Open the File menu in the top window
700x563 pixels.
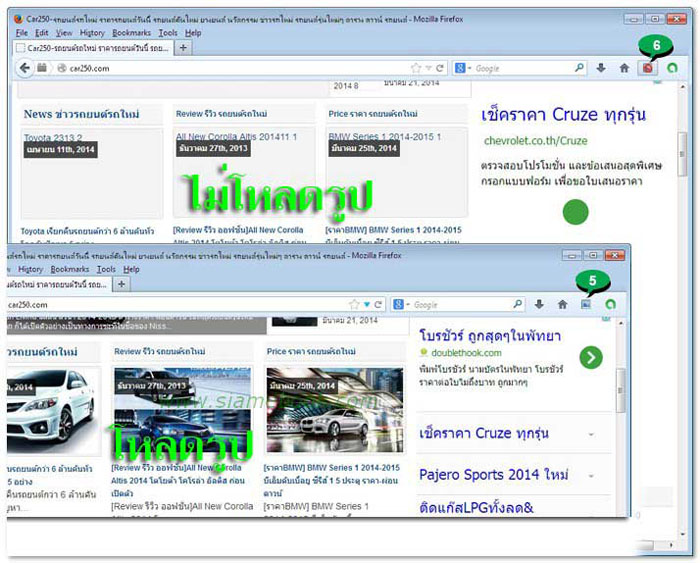tap(21, 33)
